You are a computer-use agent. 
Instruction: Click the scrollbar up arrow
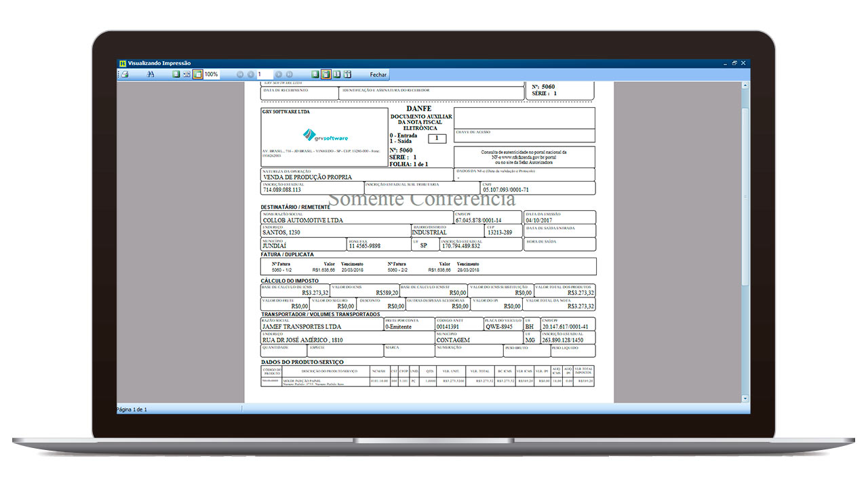745,86
